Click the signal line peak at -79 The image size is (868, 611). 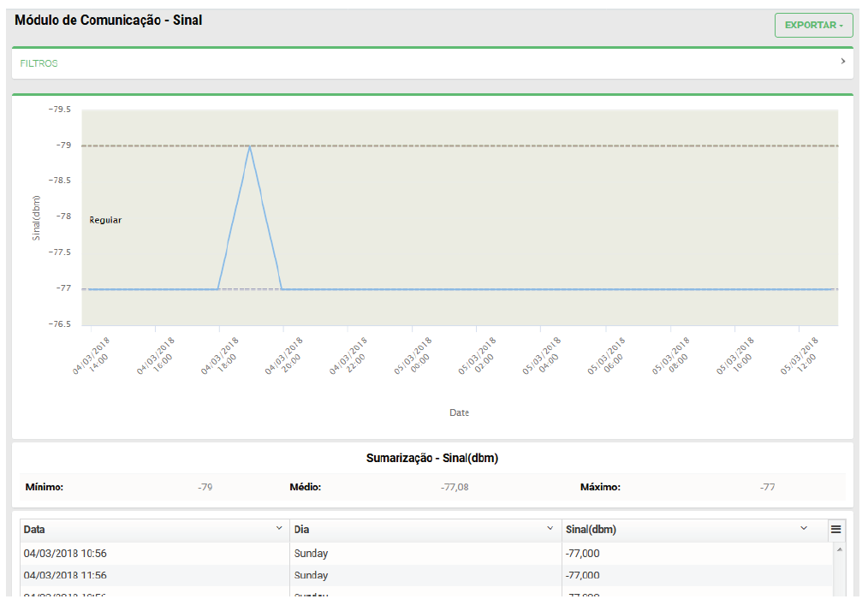click(x=249, y=146)
